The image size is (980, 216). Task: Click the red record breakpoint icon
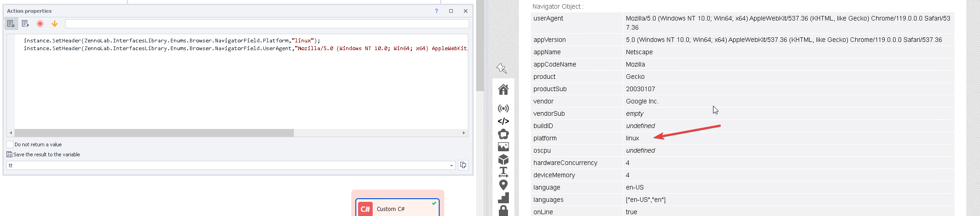click(40, 24)
